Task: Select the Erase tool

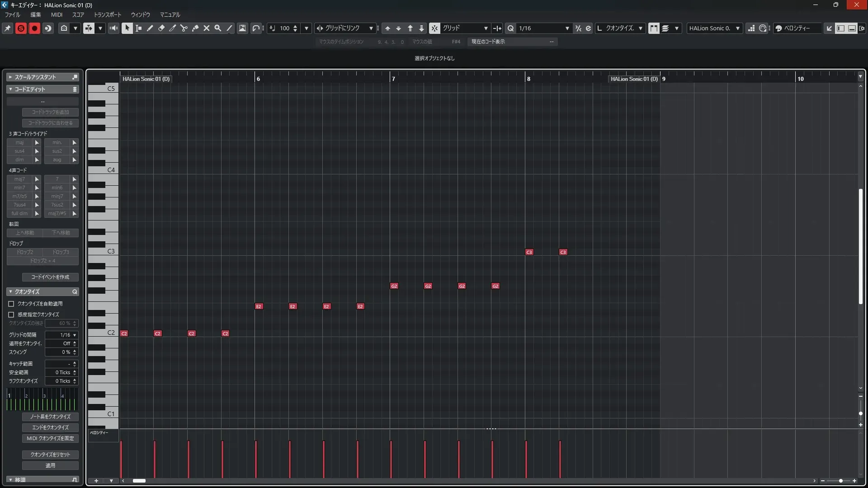Action: click(161, 28)
